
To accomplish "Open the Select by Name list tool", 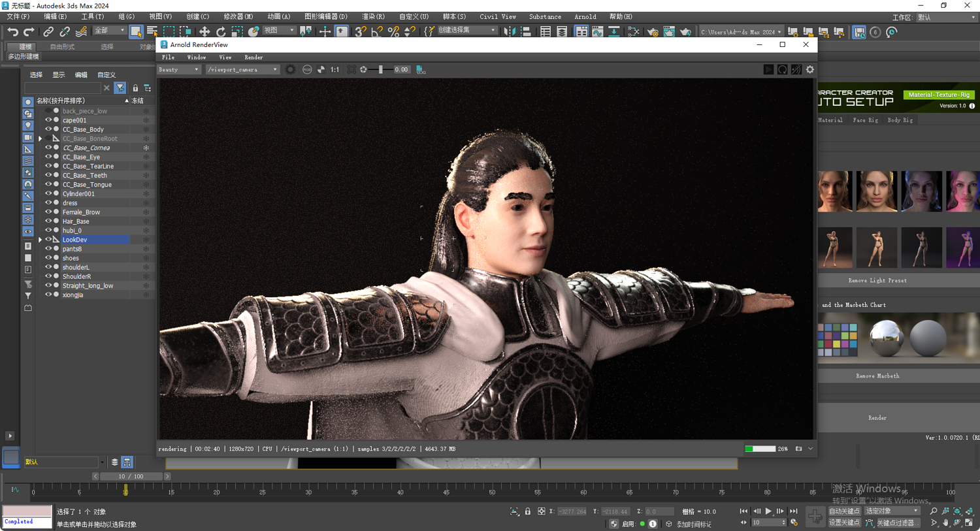I will pos(152,31).
